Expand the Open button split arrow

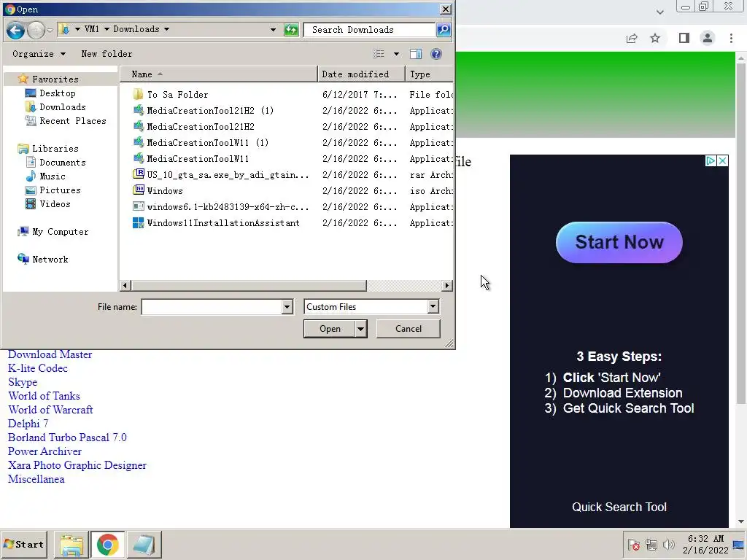click(360, 329)
